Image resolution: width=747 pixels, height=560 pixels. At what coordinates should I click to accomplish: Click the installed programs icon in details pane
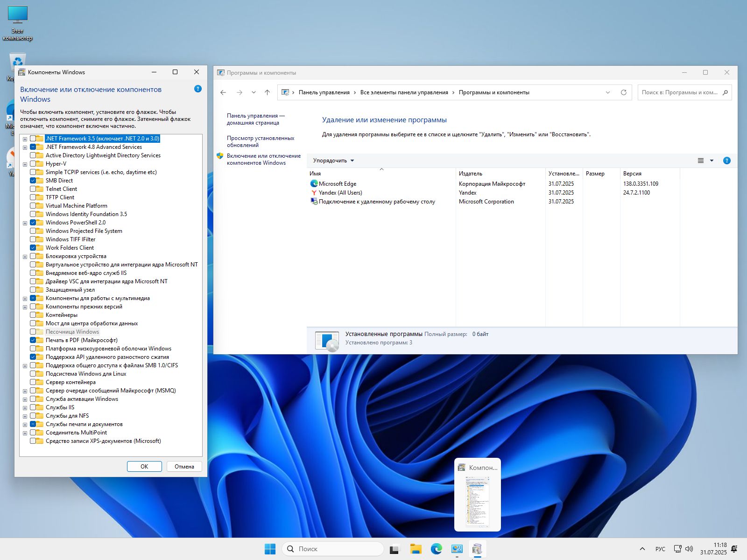coord(327,341)
